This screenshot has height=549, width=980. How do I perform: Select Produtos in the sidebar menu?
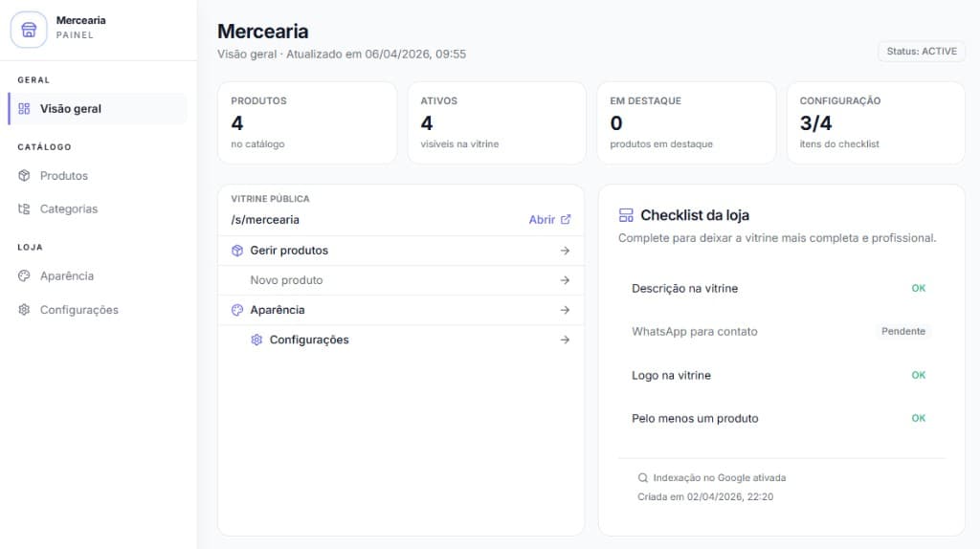(63, 176)
